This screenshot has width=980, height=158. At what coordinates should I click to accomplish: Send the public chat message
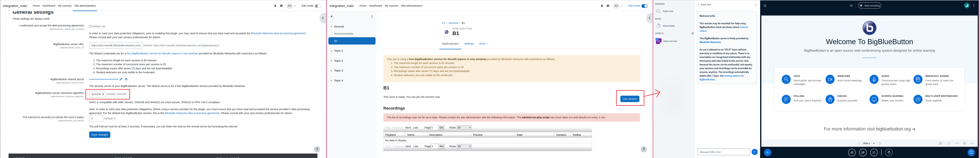click(x=754, y=152)
